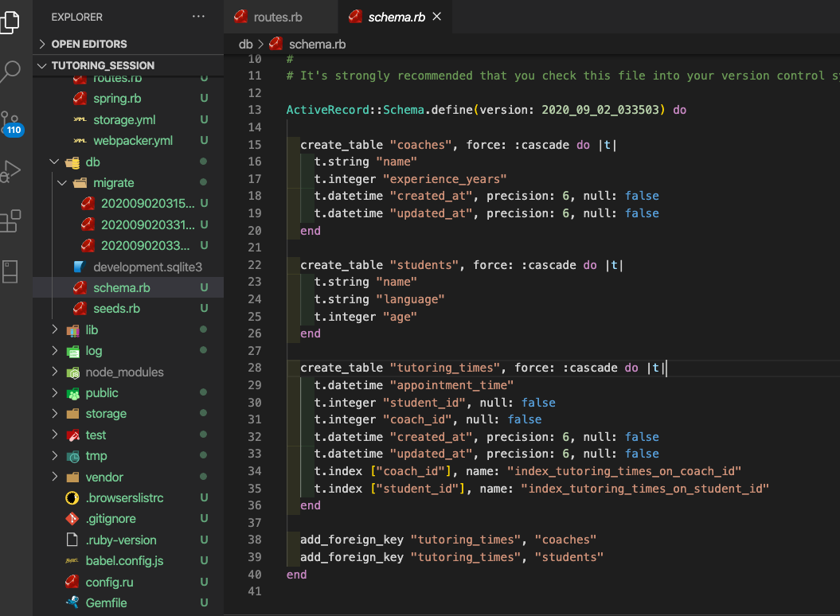Open the Explorer's More Actions menu

[198, 16]
